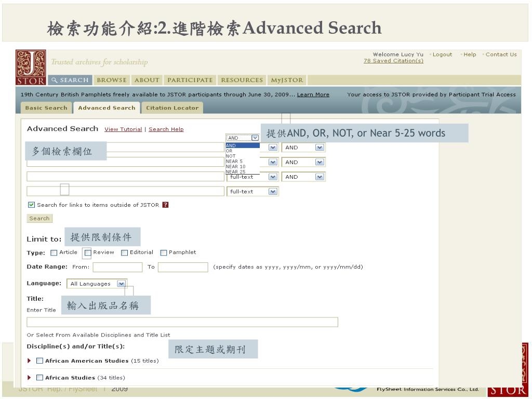Open the View Tutorial link
The height and width of the screenshot is (399, 532).
click(123, 129)
